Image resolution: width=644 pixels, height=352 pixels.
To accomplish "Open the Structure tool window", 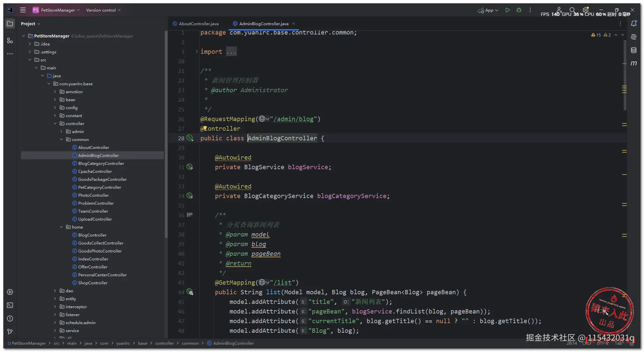I will (x=10, y=40).
